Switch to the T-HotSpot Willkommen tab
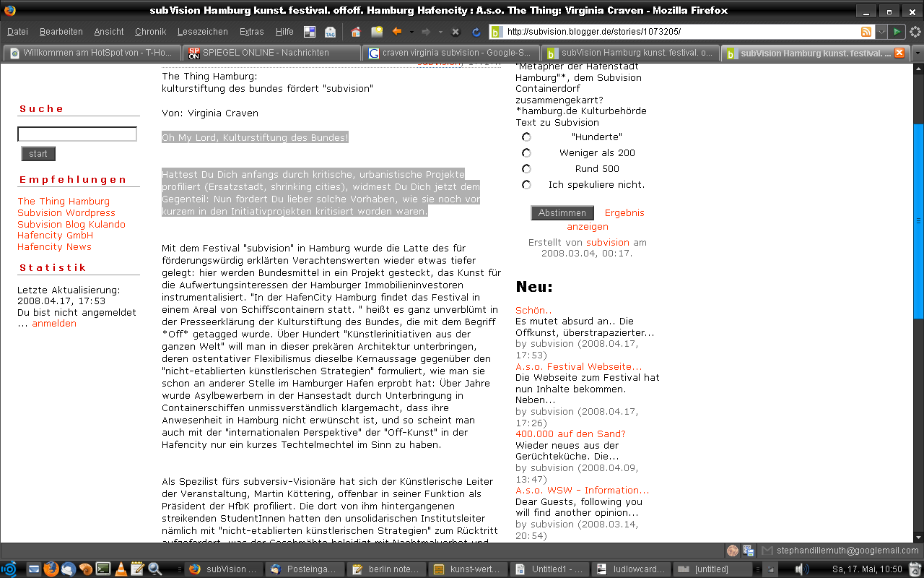924x578 pixels. coord(92,53)
